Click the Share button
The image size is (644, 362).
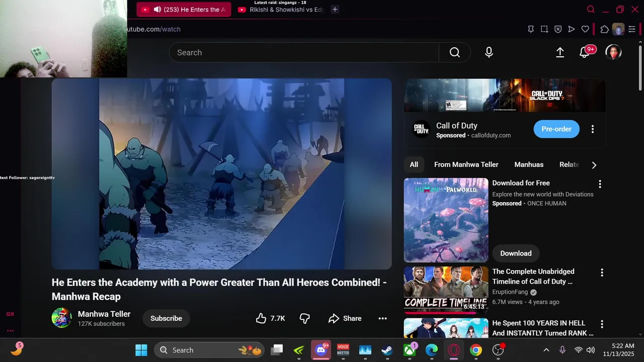tap(345, 318)
